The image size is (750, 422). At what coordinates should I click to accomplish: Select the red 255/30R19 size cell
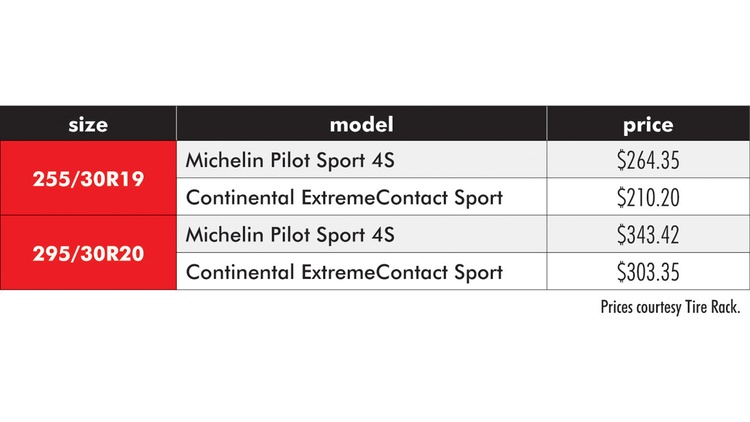click(88, 178)
